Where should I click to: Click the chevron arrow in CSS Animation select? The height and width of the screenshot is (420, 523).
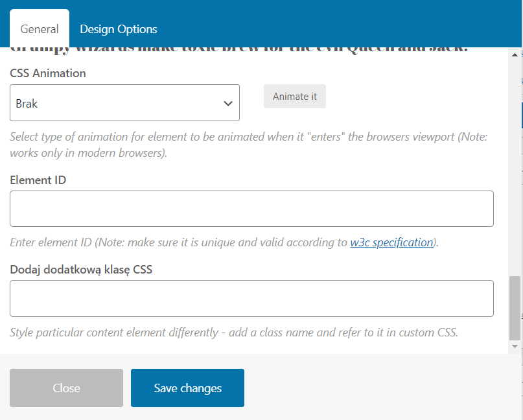click(x=227, y=103)
